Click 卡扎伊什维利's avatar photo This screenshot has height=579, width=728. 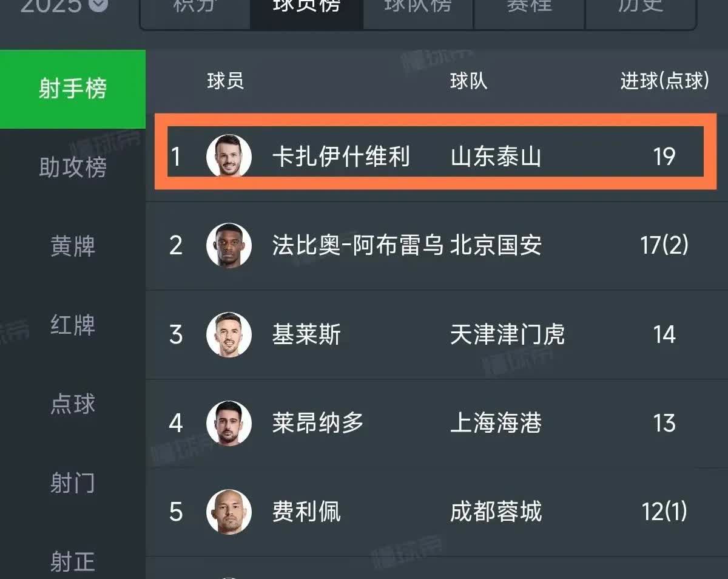pos(229,156)
